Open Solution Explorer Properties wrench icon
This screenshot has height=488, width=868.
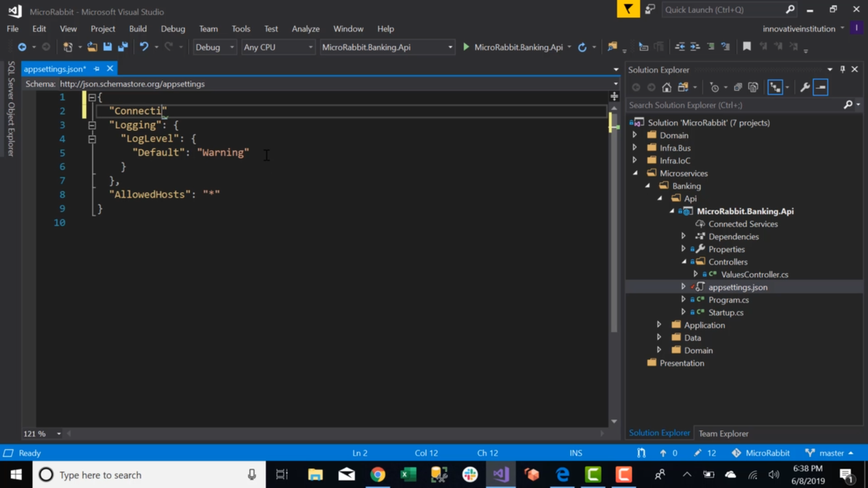click(x=805, y=87)
